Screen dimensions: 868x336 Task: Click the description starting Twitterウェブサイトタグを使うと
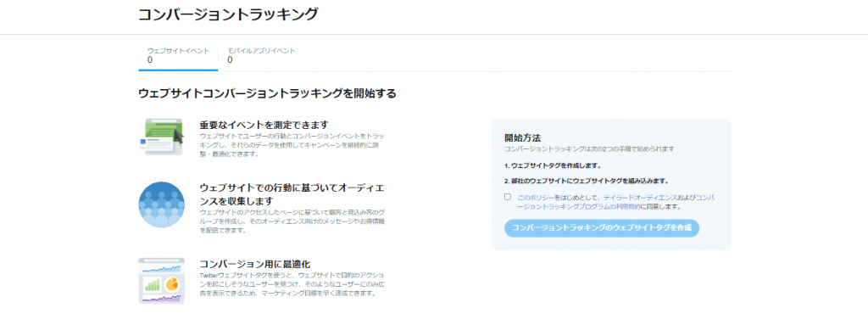coord(292,284)
